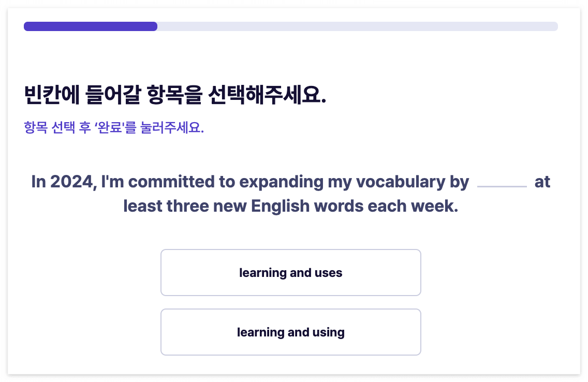The height and width of the screenshot is (382, 588).
Task: Click the unfilled gray progress track
Action: 362,26
